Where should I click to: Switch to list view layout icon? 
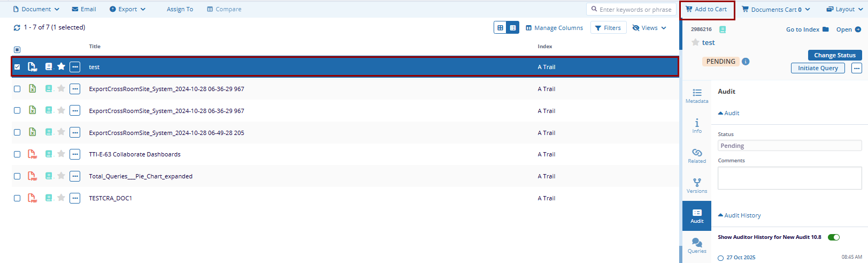513,28
